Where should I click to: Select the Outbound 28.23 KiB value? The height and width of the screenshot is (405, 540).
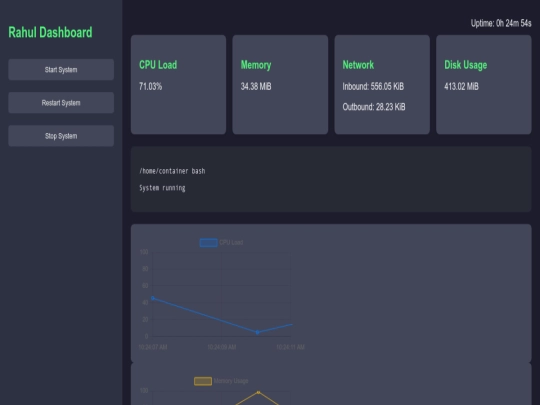click(x=374, y=107)
